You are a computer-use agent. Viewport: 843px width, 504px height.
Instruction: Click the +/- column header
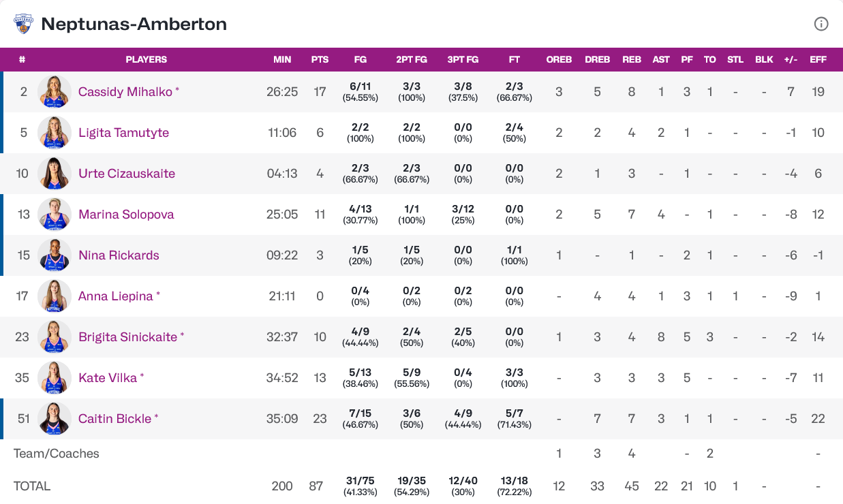pyautogui.click(x=791, y=59)
